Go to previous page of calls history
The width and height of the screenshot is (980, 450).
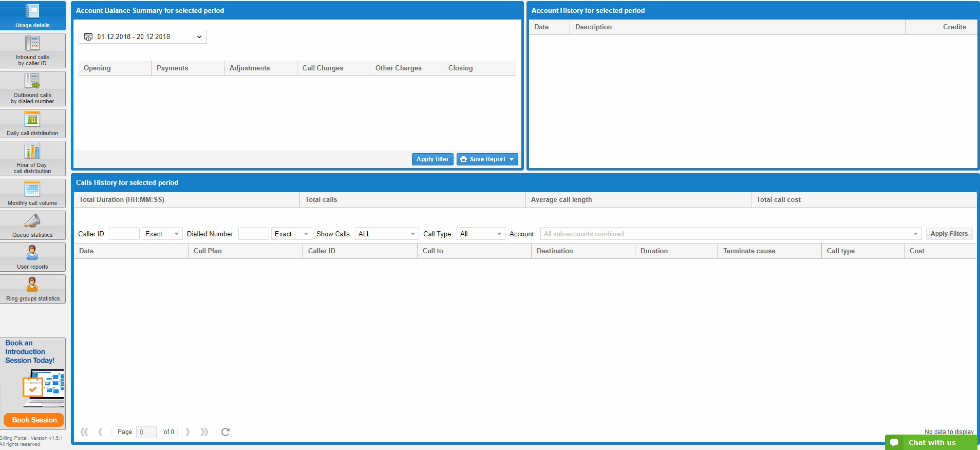[101, 432]
